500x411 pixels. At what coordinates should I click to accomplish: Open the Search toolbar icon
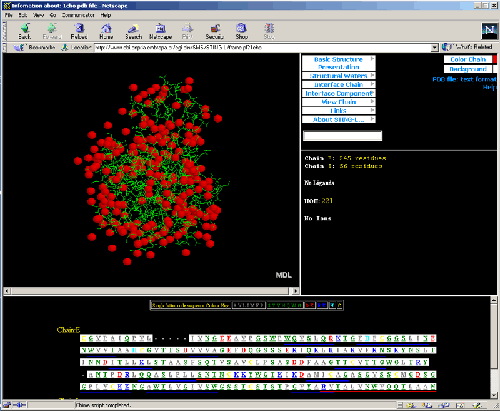pos(133,28)
